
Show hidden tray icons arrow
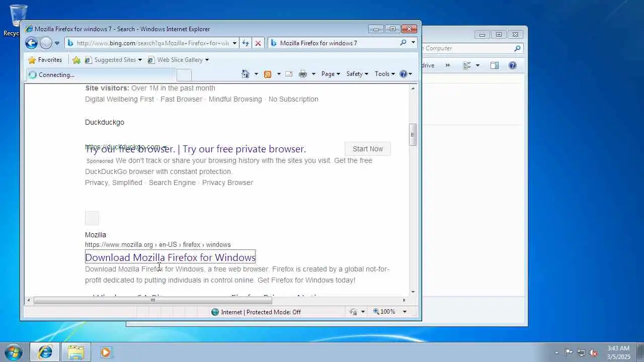click(x=556, y=352)
